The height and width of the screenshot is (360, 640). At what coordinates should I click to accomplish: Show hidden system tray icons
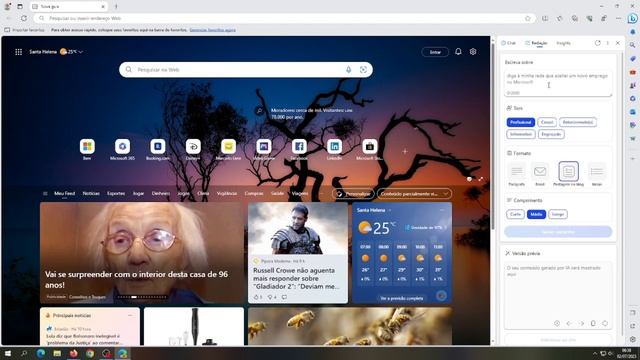click(x=595, y=353)
